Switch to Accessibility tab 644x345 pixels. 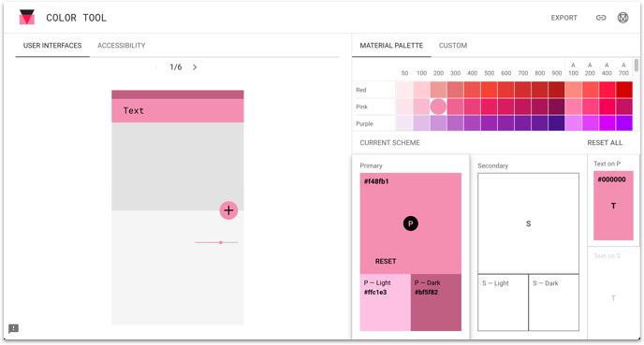point(121,46)
